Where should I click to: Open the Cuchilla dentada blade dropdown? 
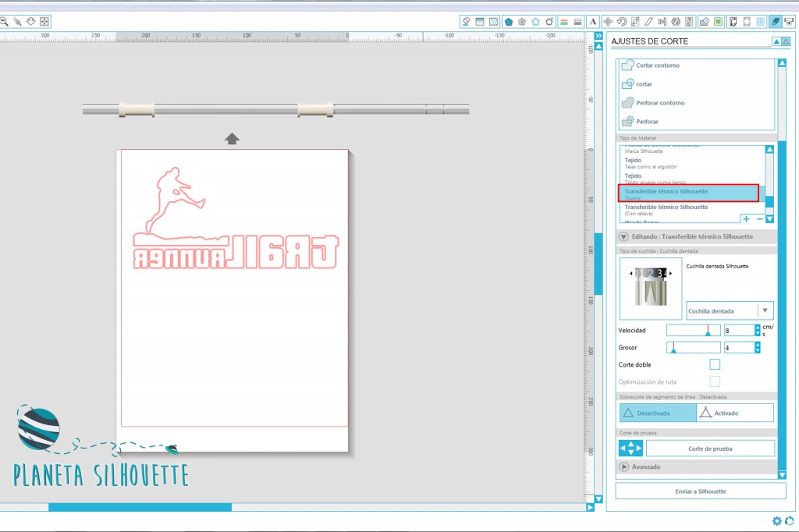point(730,310)
